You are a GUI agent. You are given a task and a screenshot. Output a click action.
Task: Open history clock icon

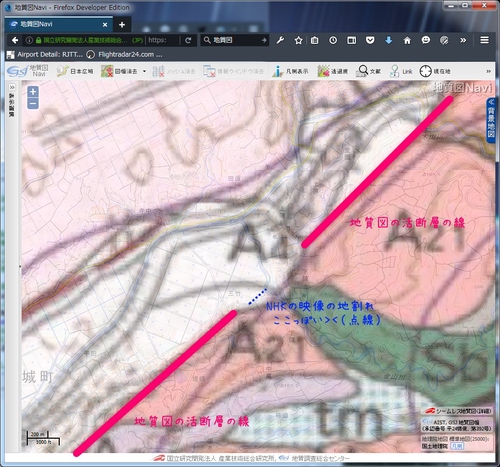point(333,40)
